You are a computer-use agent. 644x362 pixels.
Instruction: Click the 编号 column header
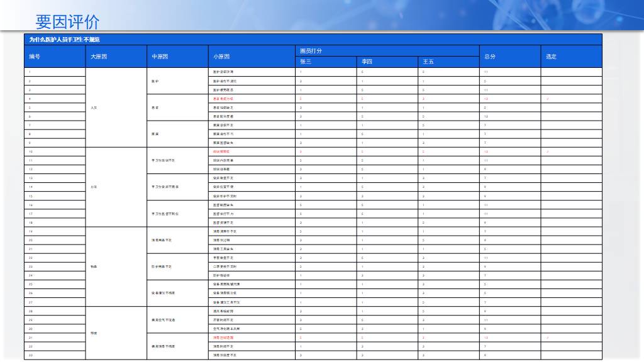click(x=35, y=57)
